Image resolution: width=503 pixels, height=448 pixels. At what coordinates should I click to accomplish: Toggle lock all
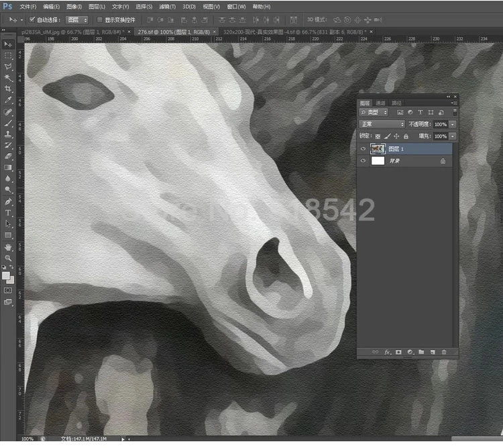point(406,136)
